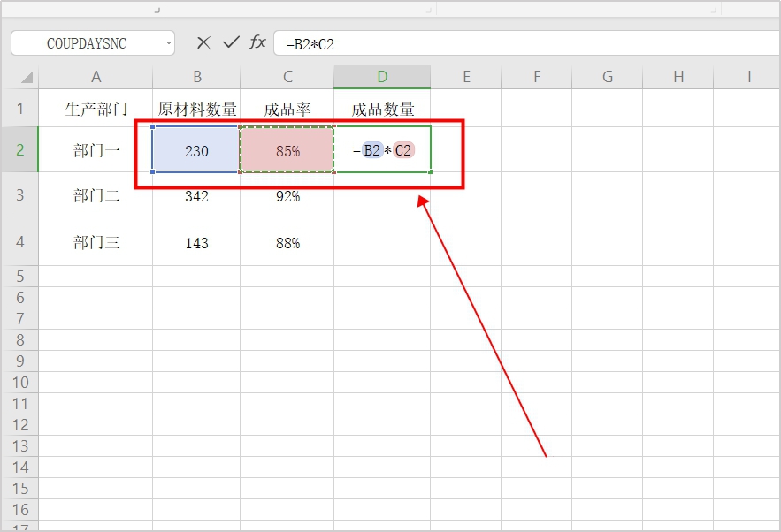Click the 成品数量 header cell
This screenshot has height=532, width=781.
(x=382, y=110)
